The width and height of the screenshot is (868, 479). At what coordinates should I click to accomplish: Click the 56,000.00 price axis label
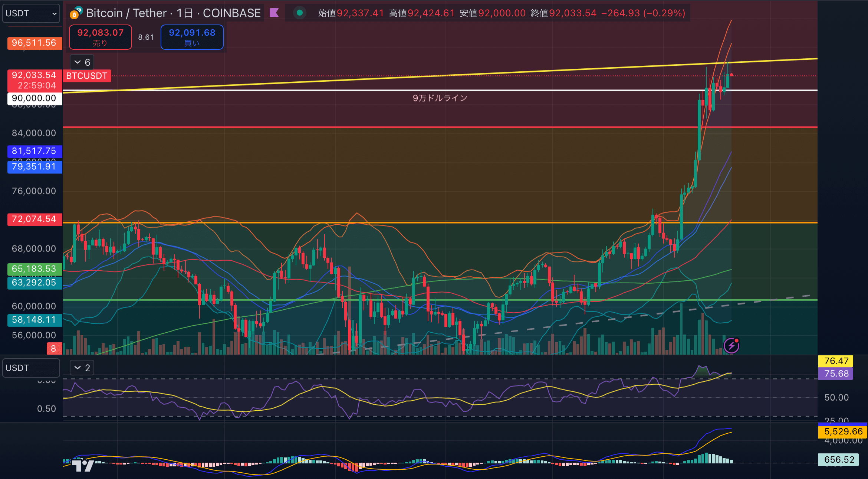click(x=34, y=335)
